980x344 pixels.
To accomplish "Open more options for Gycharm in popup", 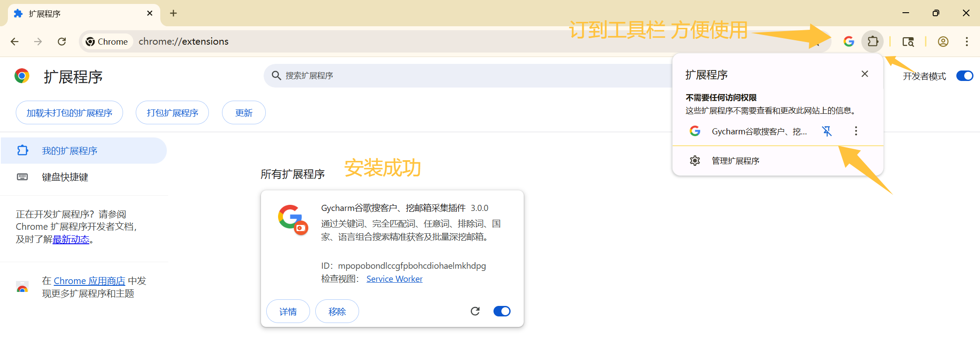I will click(856, 131).
